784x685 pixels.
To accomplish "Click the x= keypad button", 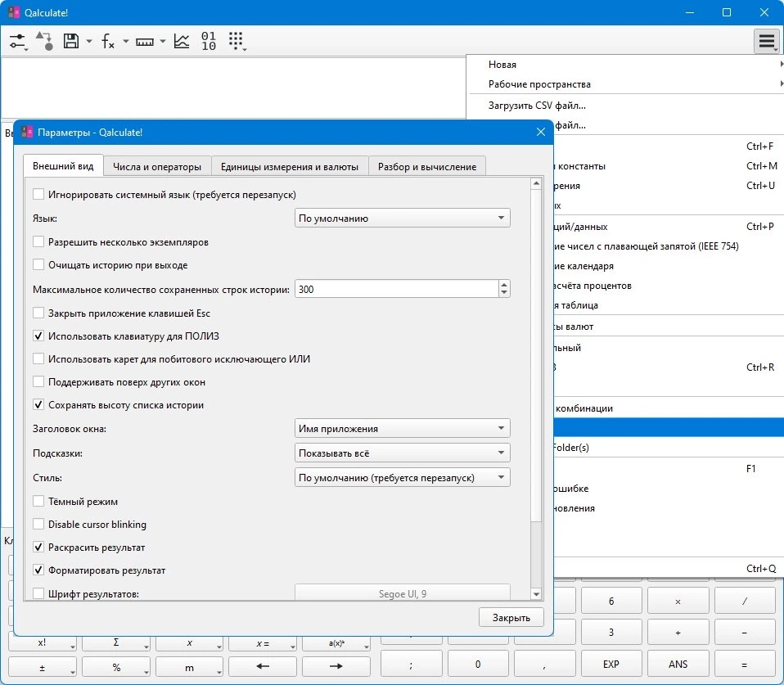I will (263, 643).
